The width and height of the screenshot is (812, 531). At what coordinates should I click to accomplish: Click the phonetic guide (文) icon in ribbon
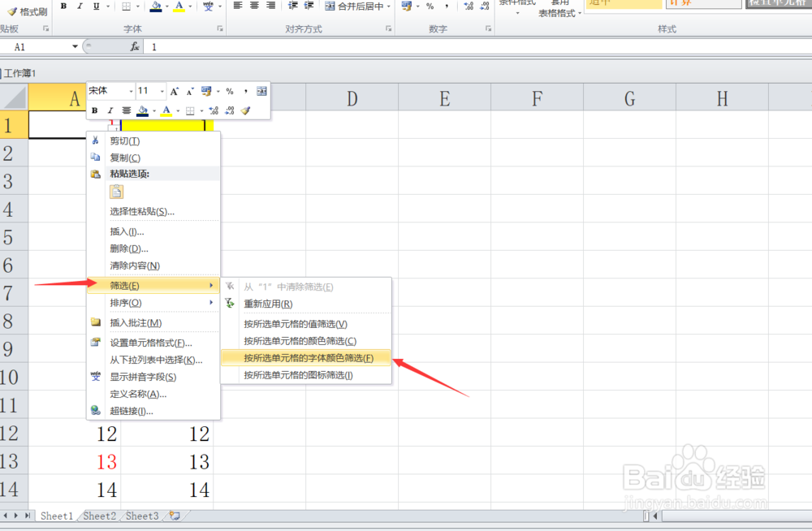click(x=208, y=6)
